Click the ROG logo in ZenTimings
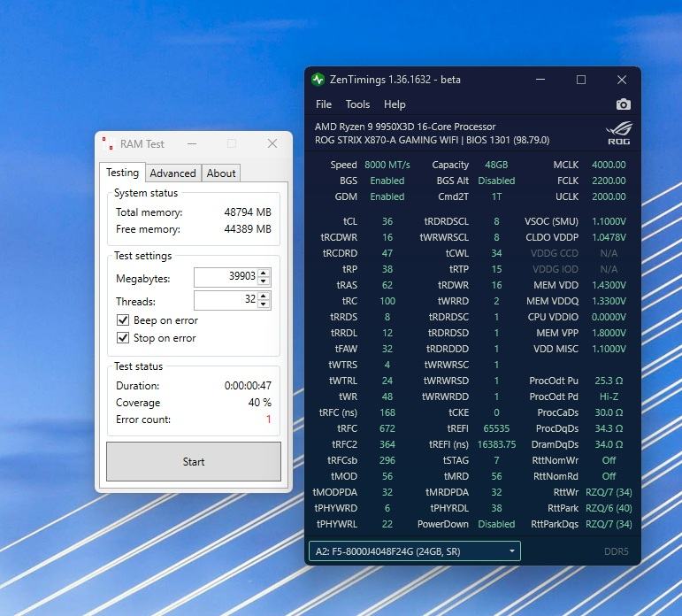 point(618,134)
